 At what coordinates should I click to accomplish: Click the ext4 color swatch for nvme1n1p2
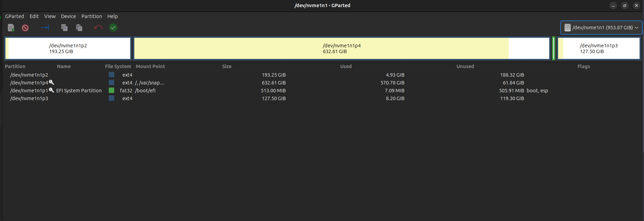[111, 75]
